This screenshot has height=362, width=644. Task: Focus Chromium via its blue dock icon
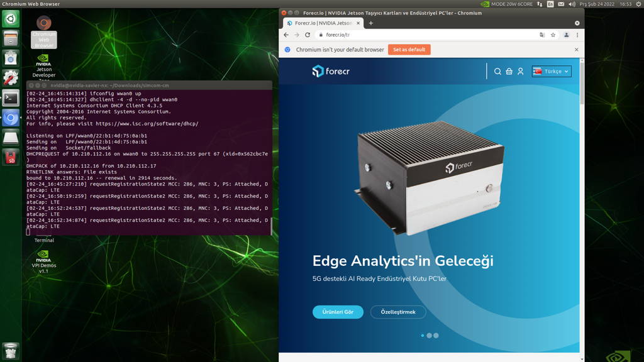pos(11,118)
